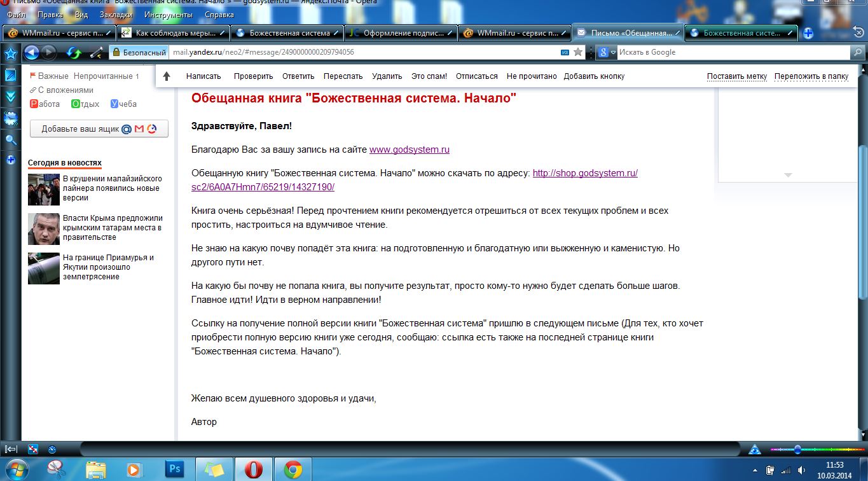The height and width of the screenshot is (481, 868).
Task: Switch to the Как соблюдать меры tab
Action: coord(172,32)
